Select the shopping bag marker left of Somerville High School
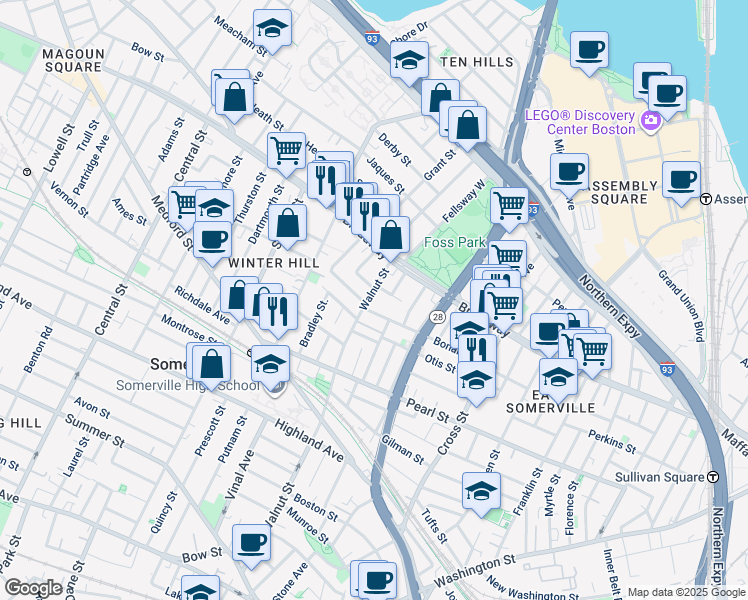 pos(212,365)
